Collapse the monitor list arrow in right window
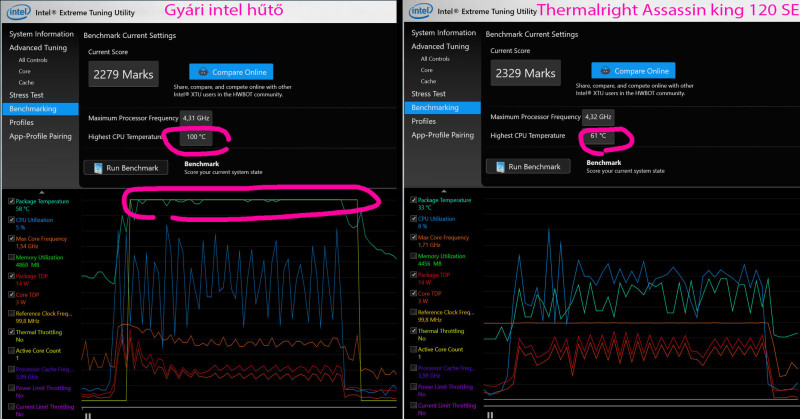 [444, 191]
